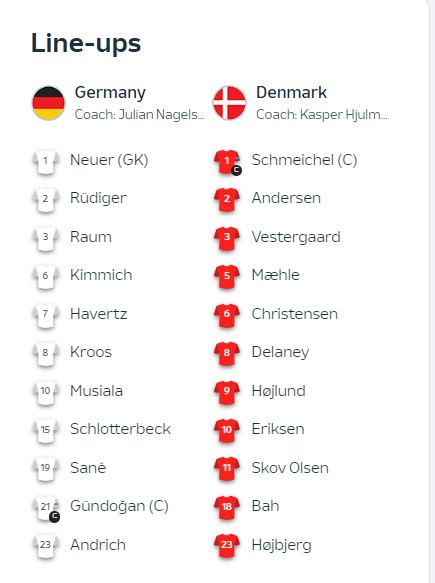Viewport: 435px width, 583px height.
Task: Select Schmeichel's red captain shirt icon
Action: (227, 162)
